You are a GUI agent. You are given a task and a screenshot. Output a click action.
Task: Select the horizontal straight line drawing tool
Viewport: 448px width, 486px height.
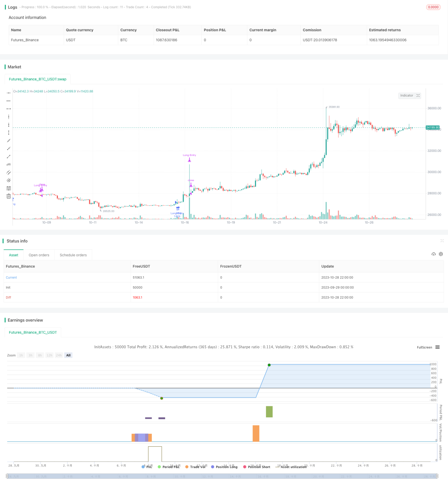tap(9, 93)
